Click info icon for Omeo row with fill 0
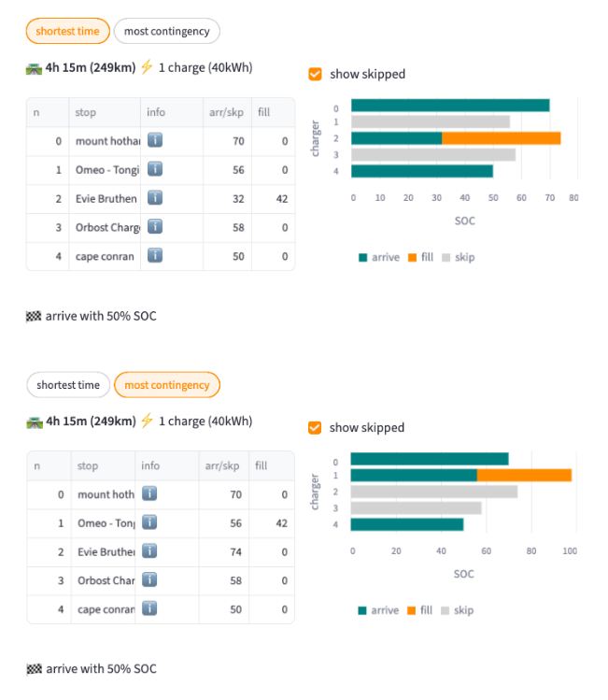608x700 pixels. [x=156, y=170]
